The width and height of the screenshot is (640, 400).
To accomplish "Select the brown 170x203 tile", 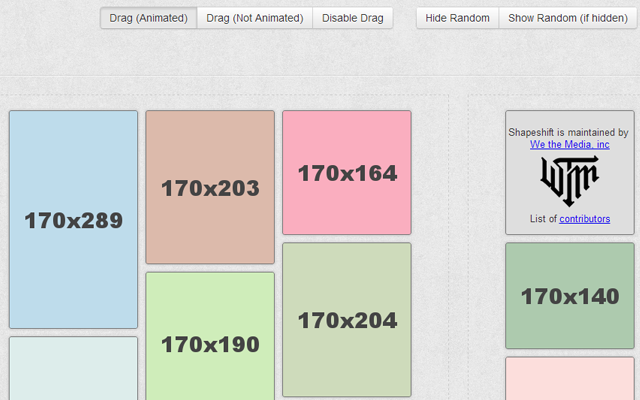I will [x=210, y=230].
